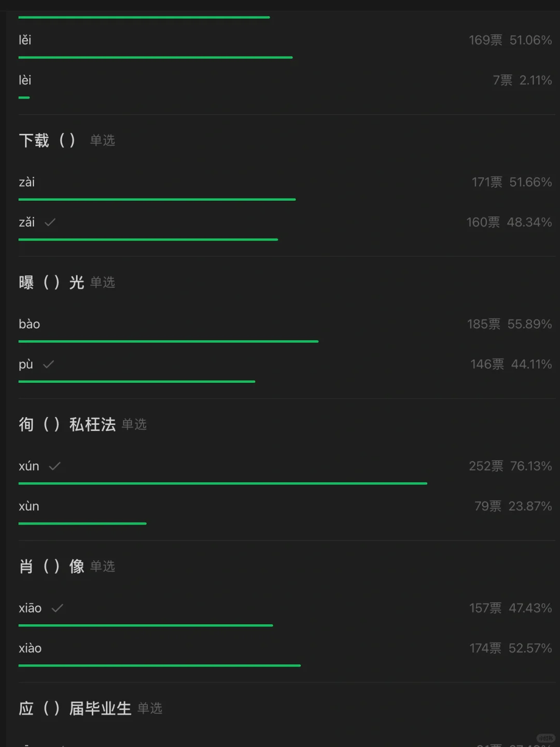Click the green progress bar under bào
The height and width of the screenshot is (747, 560).
click(169, 341)
